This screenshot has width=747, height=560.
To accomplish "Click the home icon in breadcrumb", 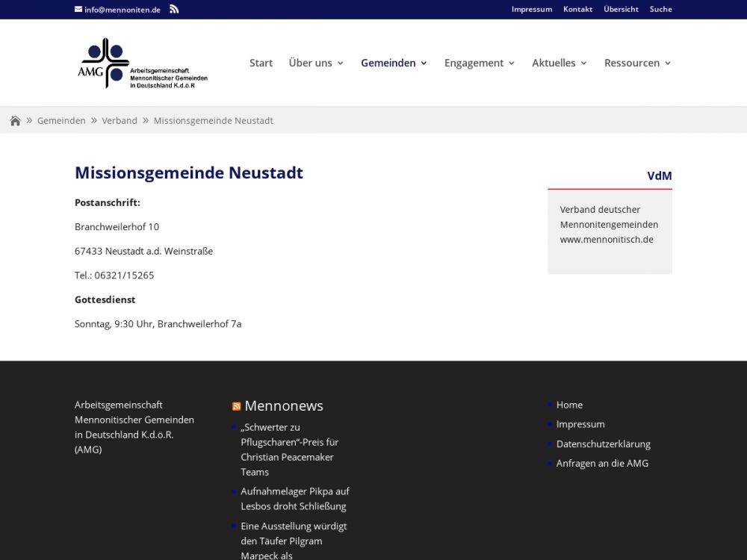I will 15,121.
